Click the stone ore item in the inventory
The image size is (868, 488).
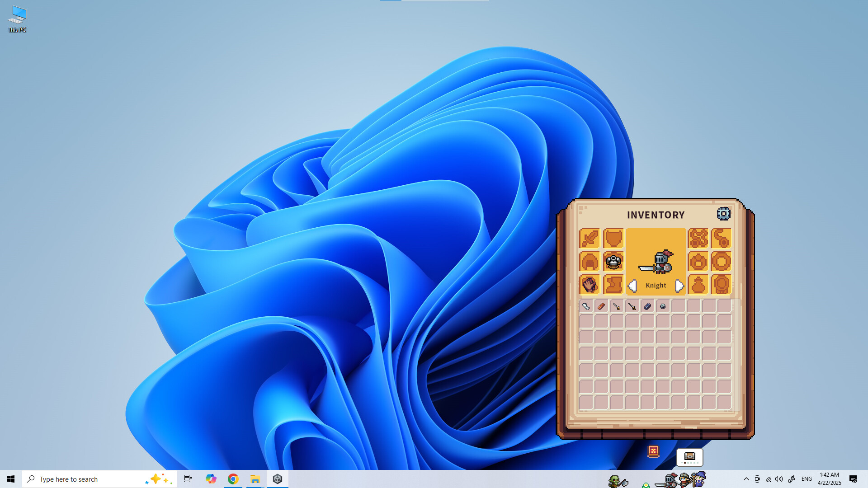pos(662,306)
